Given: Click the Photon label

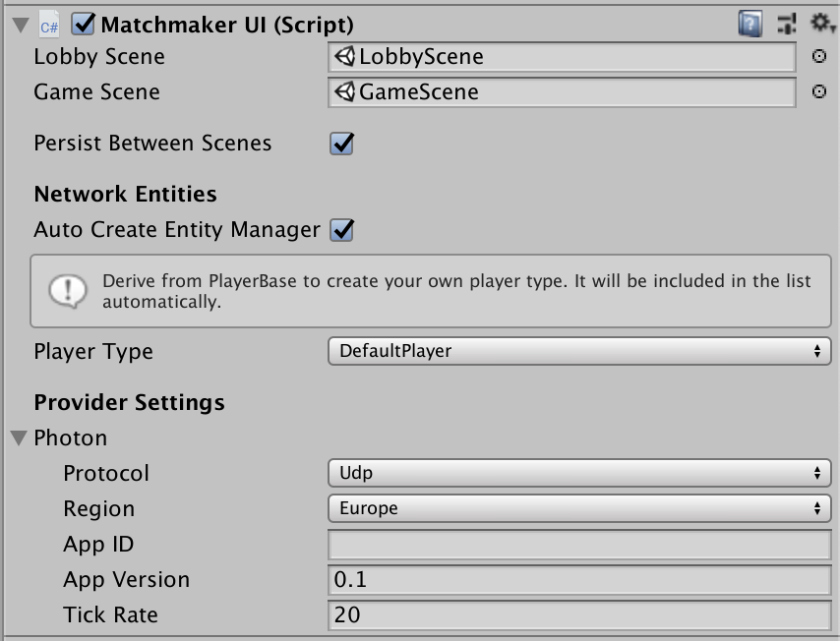Looking at the screenshot, I should coord(71,438).
